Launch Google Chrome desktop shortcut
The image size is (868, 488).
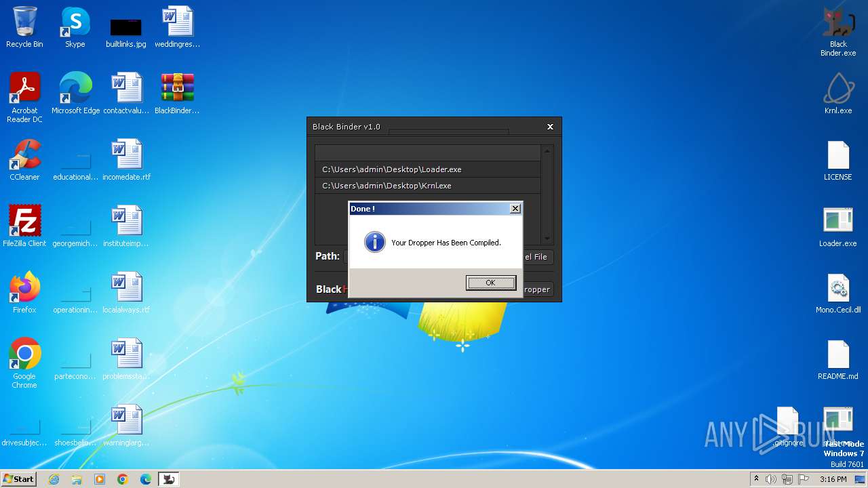pyautogui.click(x=24, y=363)
